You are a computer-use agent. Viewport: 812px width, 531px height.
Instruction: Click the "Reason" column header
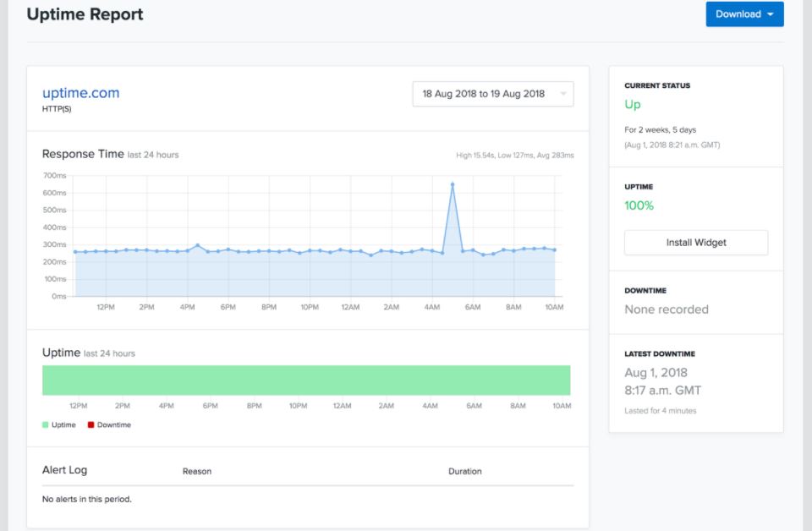(197, 472)
